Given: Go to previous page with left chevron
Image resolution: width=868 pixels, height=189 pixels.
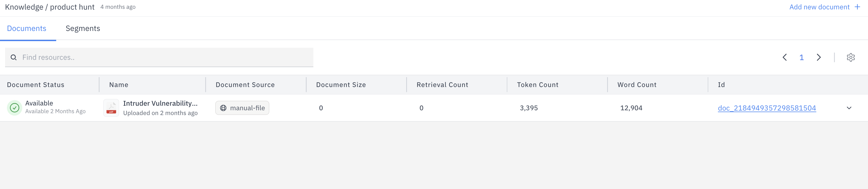Looking at the screenshot, I should click(x=785, y=57).
